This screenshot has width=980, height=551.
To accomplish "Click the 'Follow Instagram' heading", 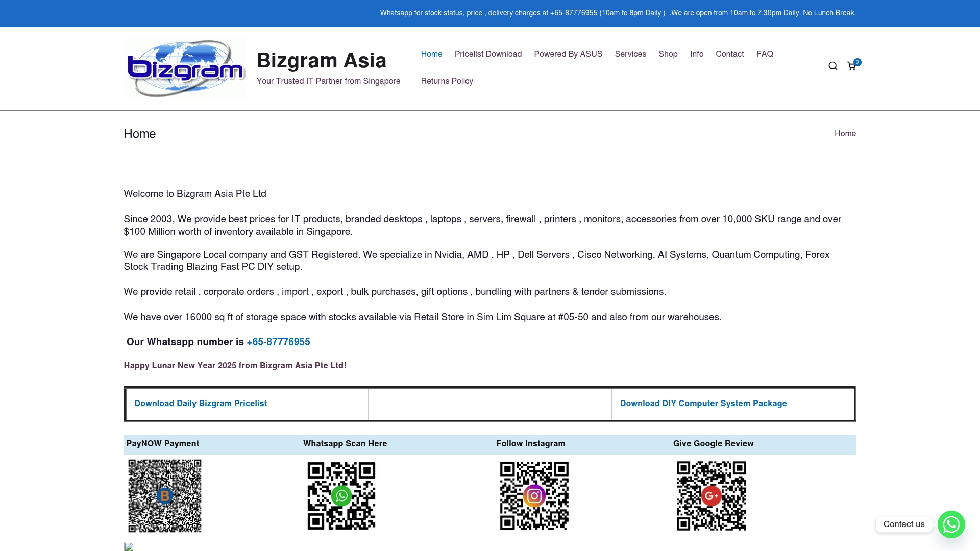I will [531, 443].
